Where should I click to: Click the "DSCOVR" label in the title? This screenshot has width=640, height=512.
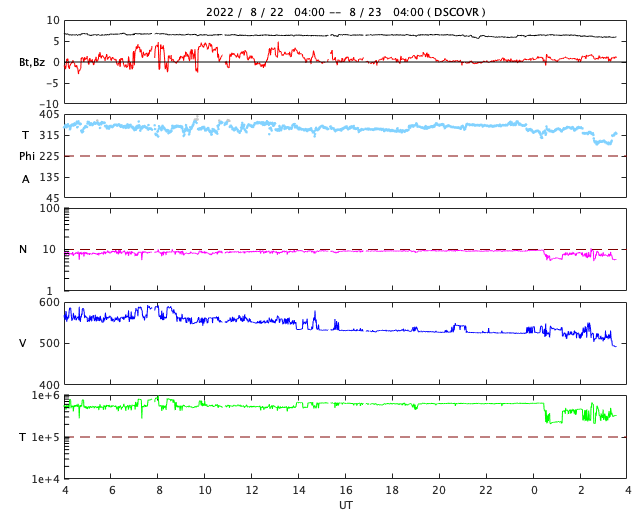tap(456, 12)
